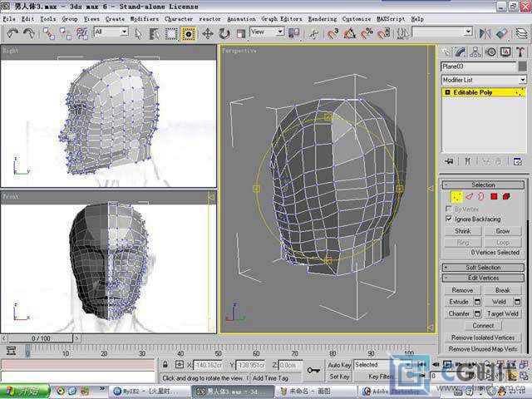Toggle the 3D Snaps magnet icon

332,33
